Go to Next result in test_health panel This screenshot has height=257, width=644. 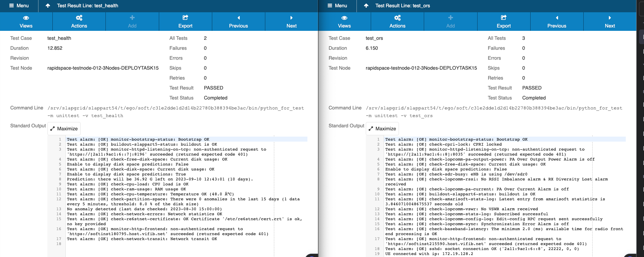(291, 22)
